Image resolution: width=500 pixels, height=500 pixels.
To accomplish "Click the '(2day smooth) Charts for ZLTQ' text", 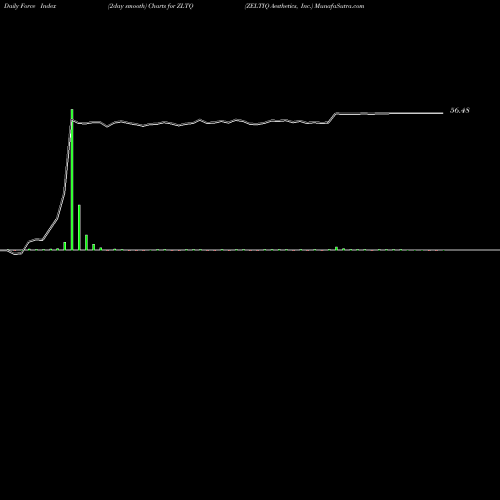I will pyautogui.click(x=150, y=6).
